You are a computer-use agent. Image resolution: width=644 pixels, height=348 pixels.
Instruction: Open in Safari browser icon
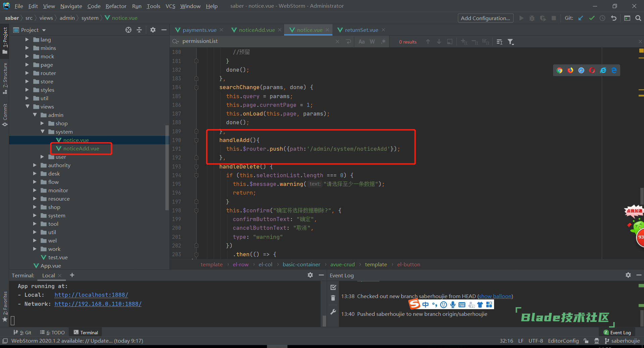tap(581, 70)
